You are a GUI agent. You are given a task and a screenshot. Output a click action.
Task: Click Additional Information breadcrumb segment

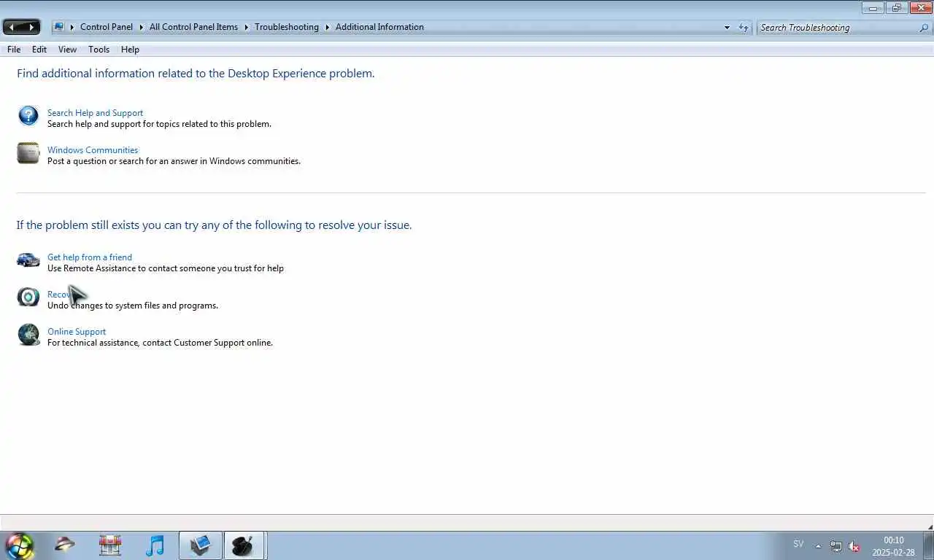[x=379, y=27]
